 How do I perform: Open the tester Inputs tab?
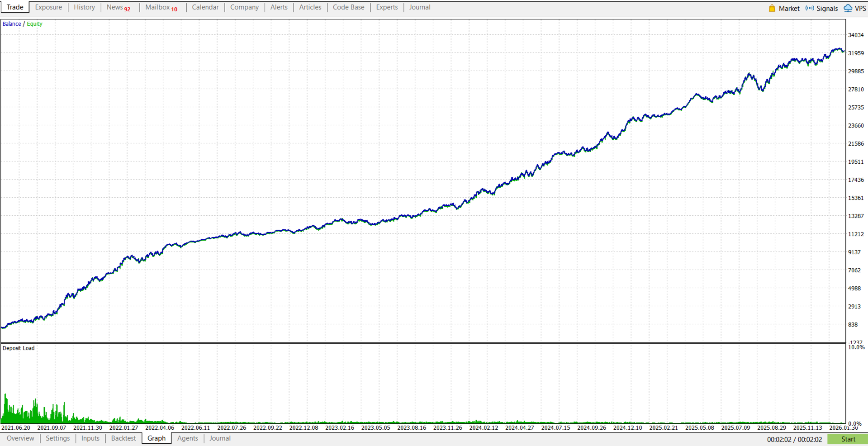90,438
